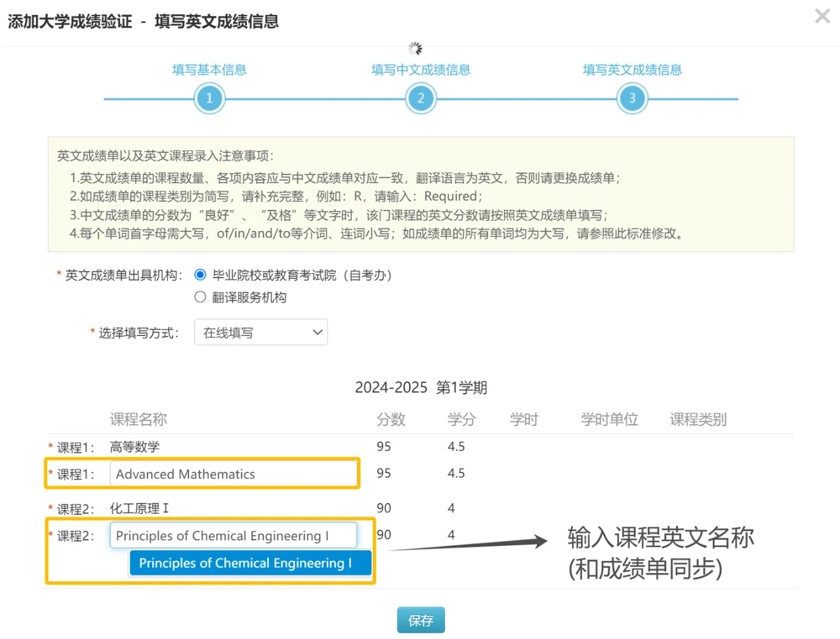Click the step 3 circle icon
The width and height of the screenshot is (840, 639).
(x=632, y=98)
